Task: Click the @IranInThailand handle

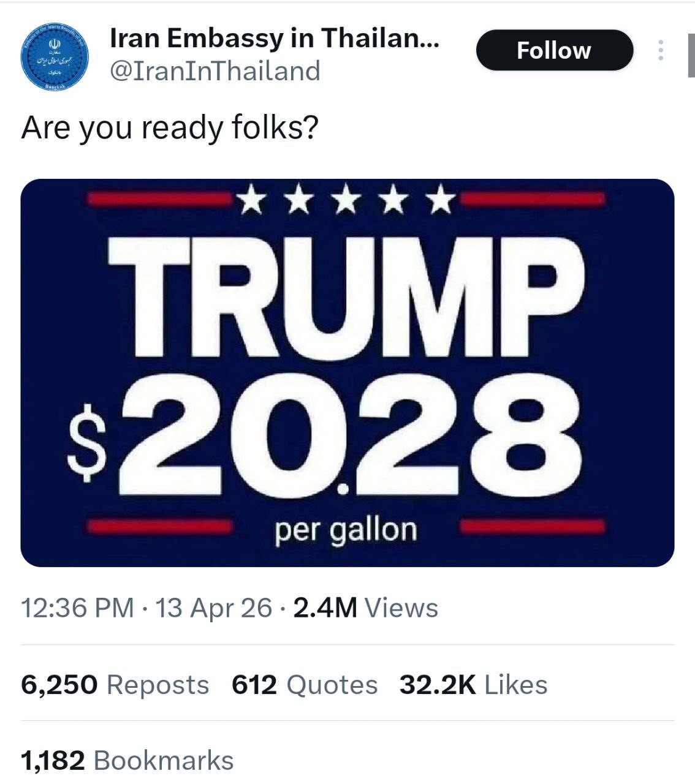Action: pos(215,70)
